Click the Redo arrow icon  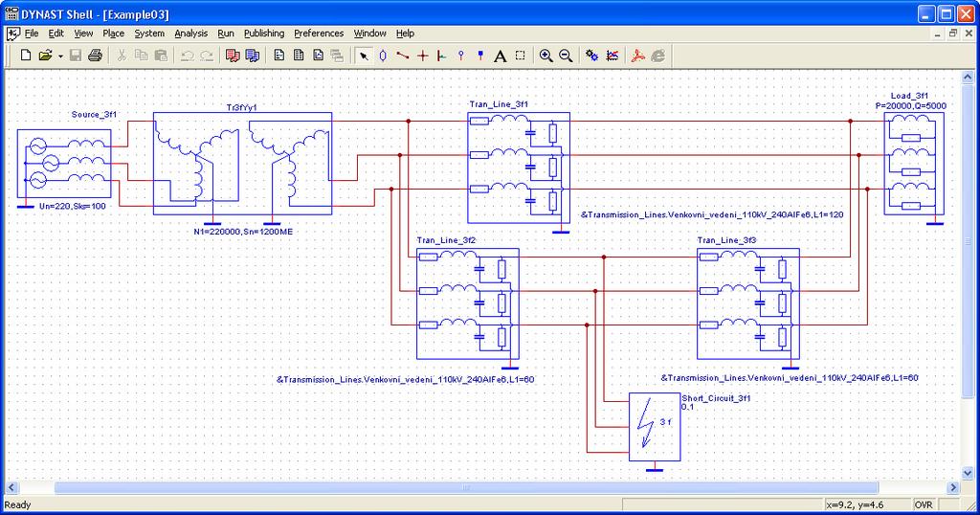[x=207, y=56]
